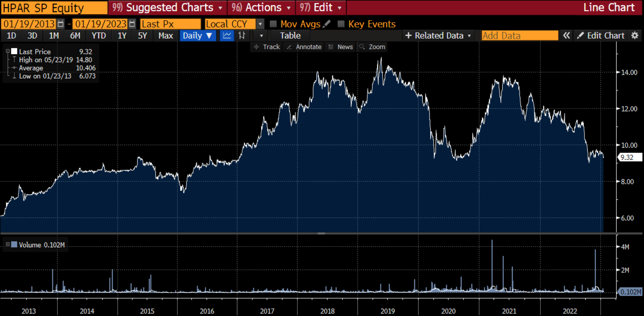644x316 pixels.
Task: Select the bar chart type icon
Action: (x=242, y=36)
